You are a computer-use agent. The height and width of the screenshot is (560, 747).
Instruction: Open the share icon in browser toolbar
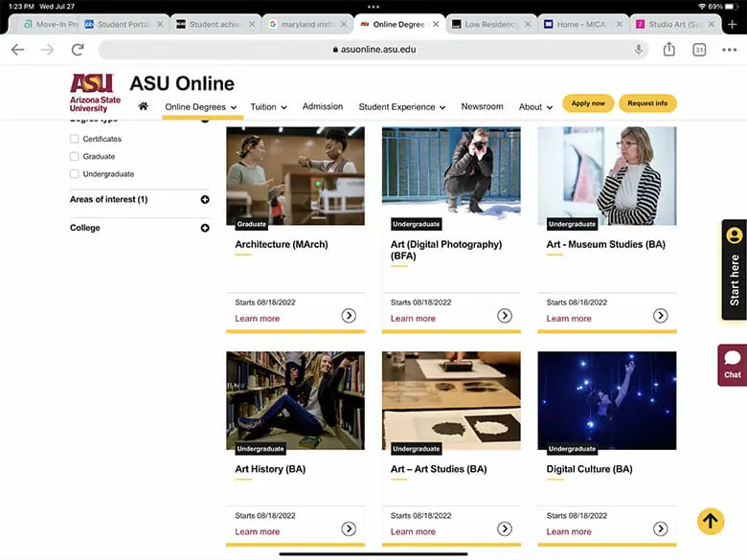point(668,49)
